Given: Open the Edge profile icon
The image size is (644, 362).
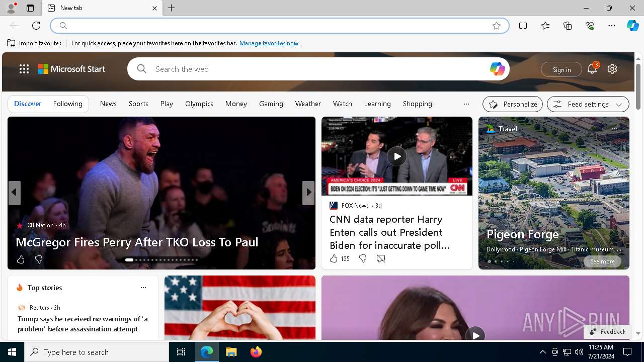Looking at the screenshot, I should (x=11, y=8).
